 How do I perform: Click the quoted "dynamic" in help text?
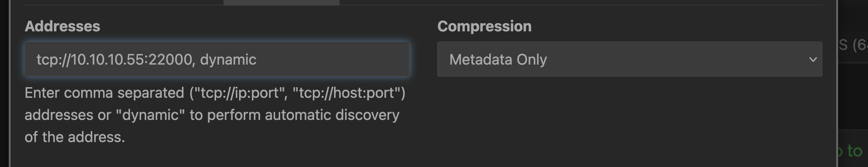[151, 115]
